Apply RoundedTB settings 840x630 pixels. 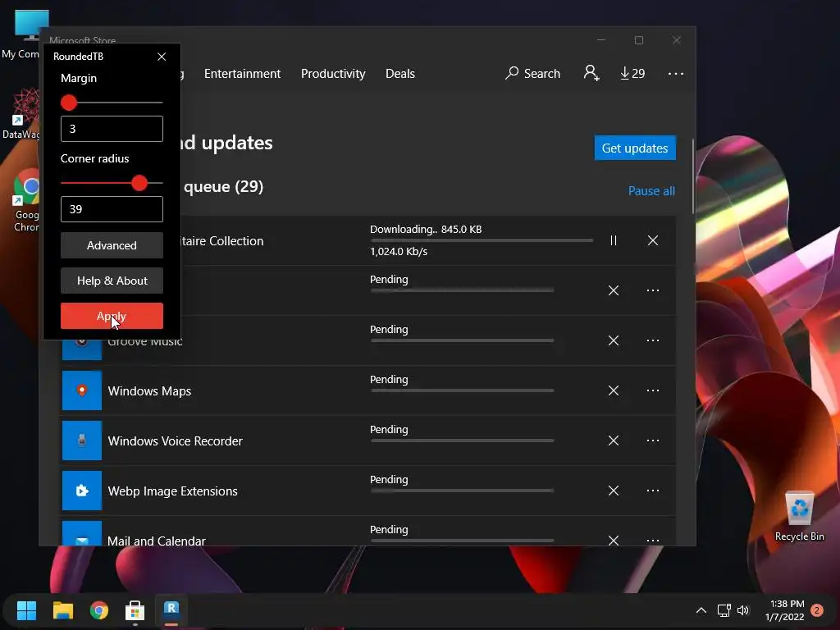(112, 316)
